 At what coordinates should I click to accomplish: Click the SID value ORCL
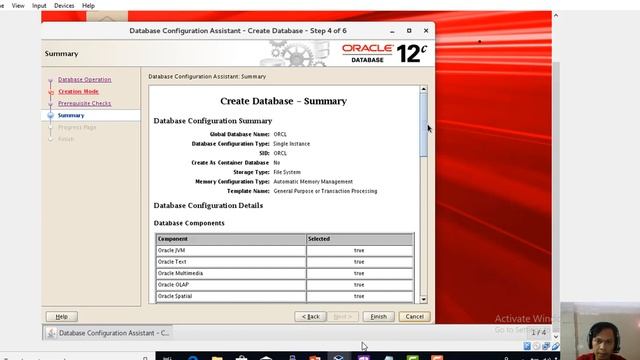(x=280, y=153)
